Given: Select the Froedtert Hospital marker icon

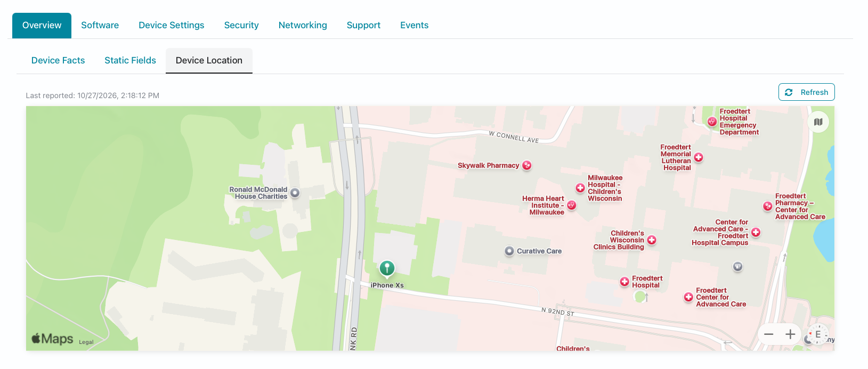Looking at the screenshot, I should [624, 282].
